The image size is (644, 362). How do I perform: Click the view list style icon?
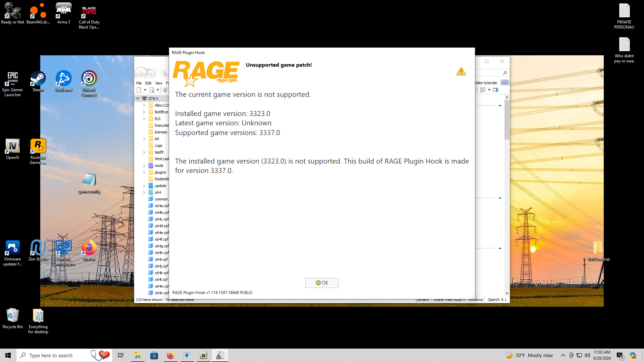point(483,90)
